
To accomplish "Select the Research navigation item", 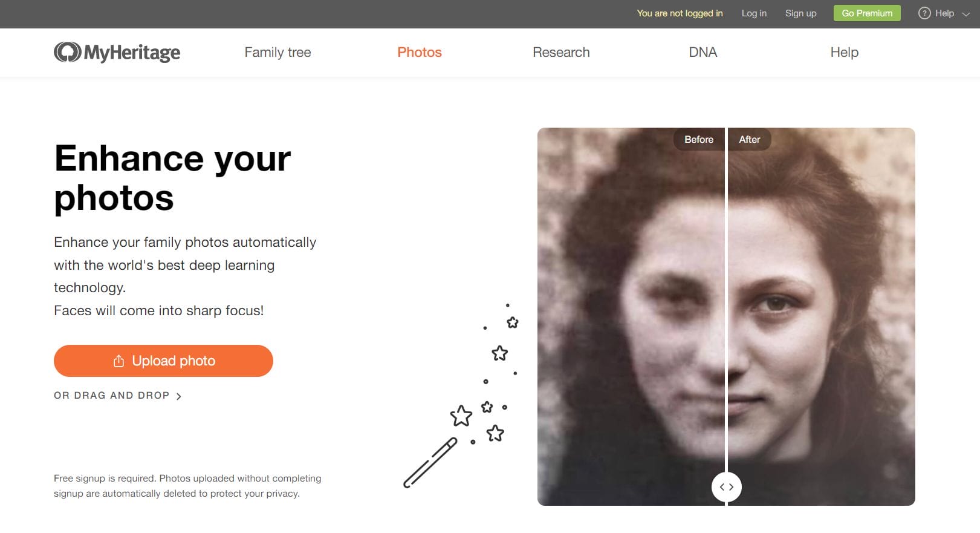I will point(561,52).
